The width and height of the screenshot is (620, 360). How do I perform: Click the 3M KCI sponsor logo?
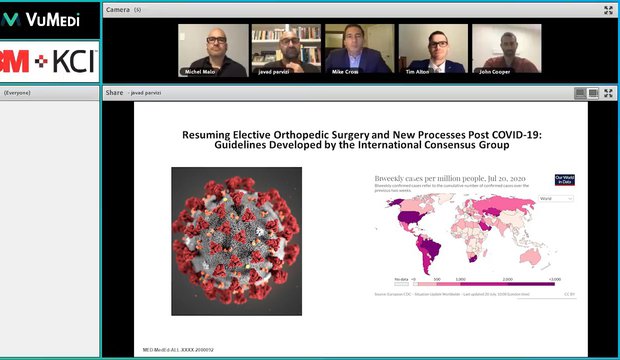[48, 61]
